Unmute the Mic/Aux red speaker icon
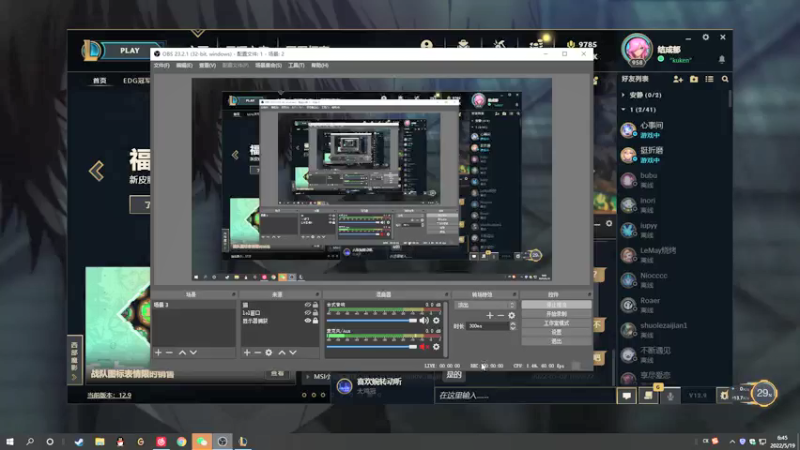 [424, 347]
